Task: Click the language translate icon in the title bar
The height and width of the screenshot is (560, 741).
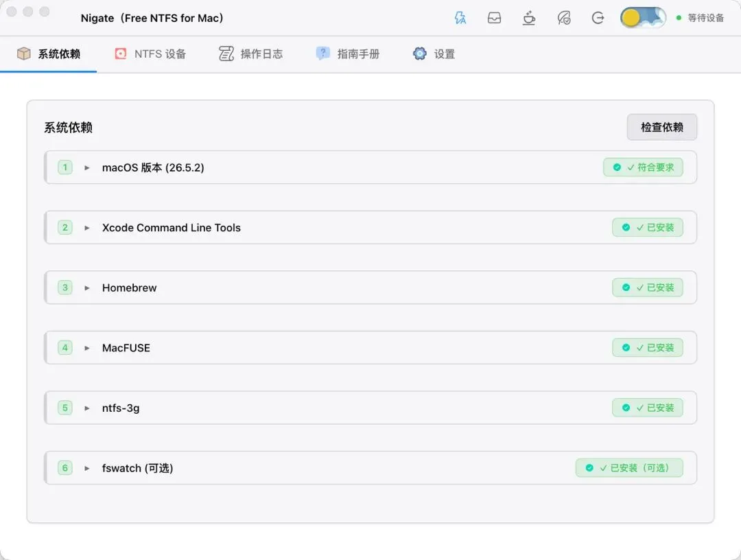Action: (x=460, y=18)
